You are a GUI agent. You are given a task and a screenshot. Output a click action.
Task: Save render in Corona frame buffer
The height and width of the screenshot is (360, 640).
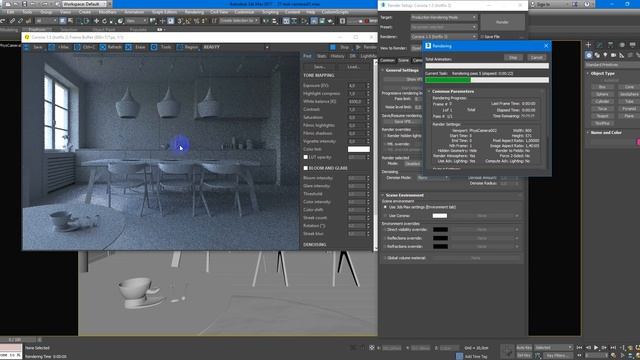tap(33, 47)
